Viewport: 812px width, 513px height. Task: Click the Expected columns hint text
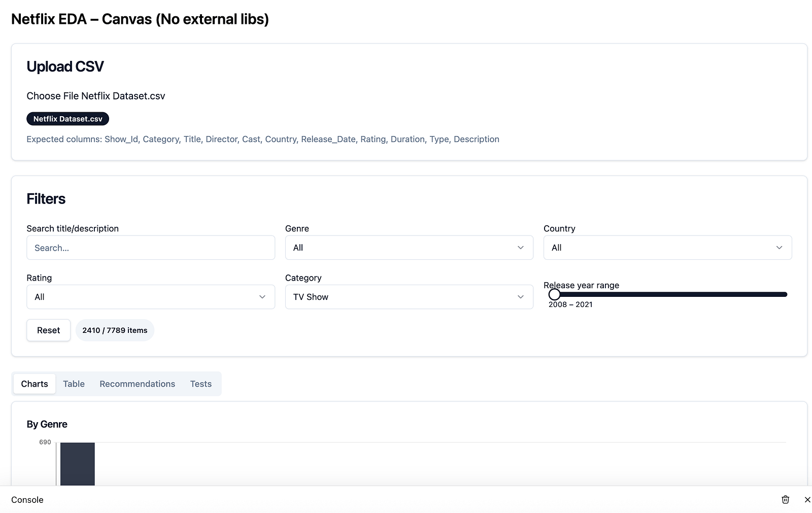point(263,139)
